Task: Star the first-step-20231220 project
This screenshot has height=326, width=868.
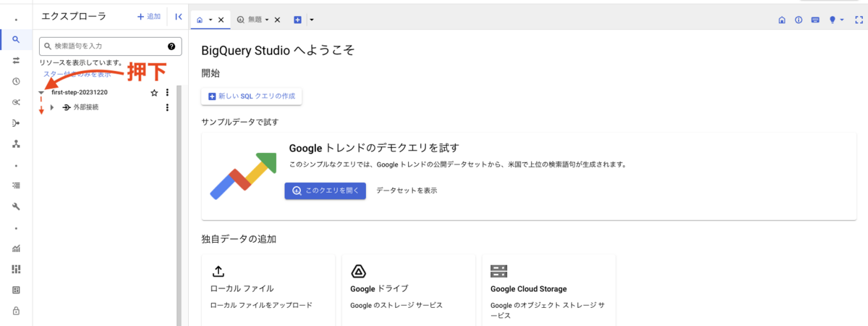Action: coord(154,93)
